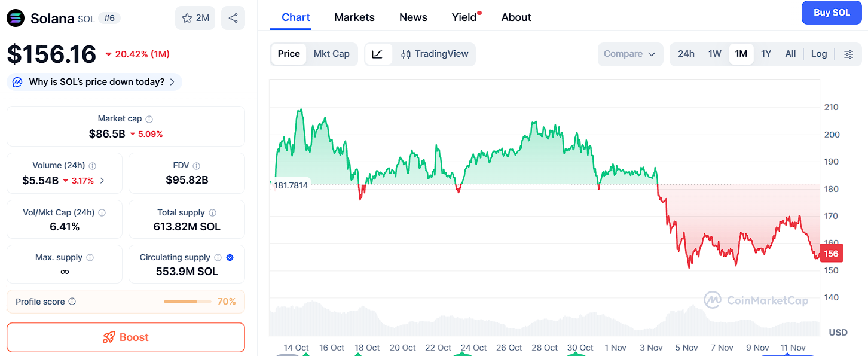Switch chart to TradingView mode
The width and height of the screenshot is (868, 356).
(x=435, y=54)
